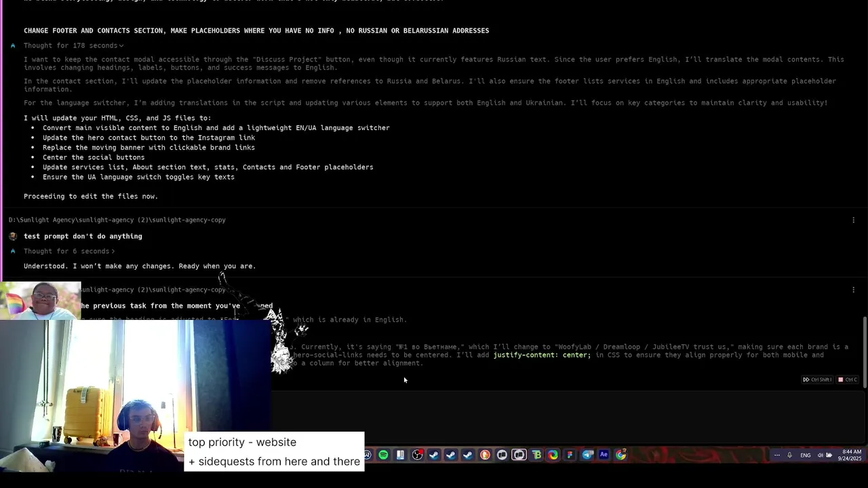Click user avatar beside 'test prompt' message
The image size is (868, 488).
(13, 236)
